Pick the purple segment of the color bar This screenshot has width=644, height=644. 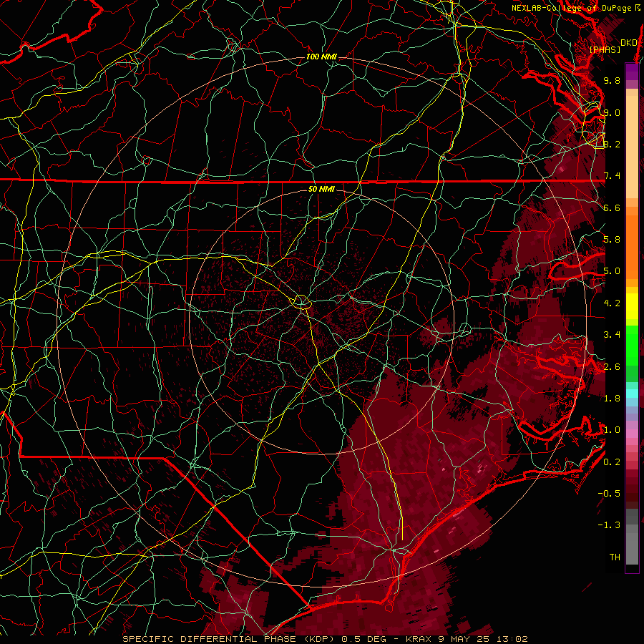pyautogui.click(x=632, y=72)
